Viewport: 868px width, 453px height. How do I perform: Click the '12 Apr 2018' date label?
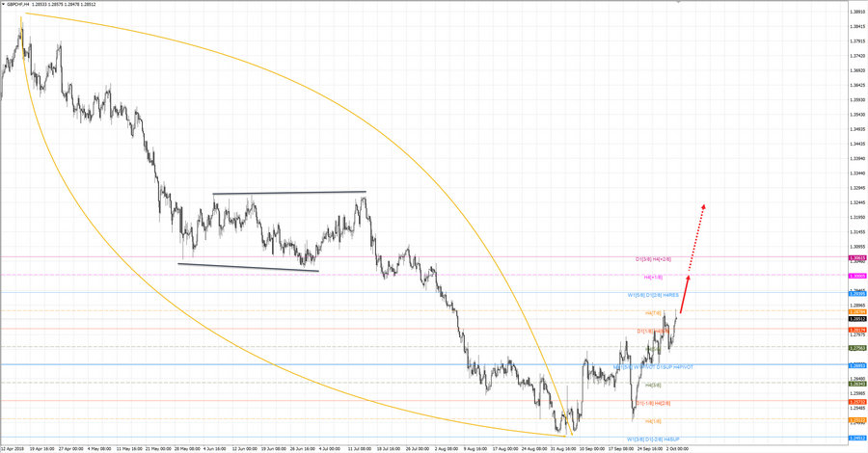tap(14, 449)
